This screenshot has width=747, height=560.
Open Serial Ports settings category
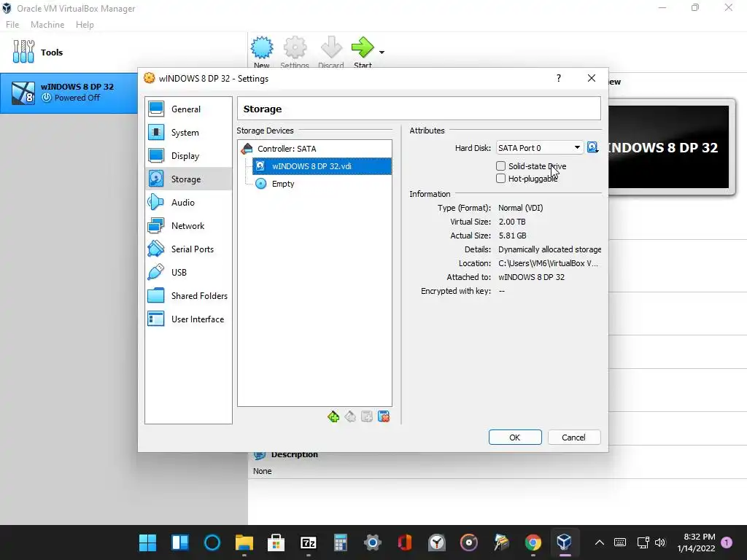pyautogui.click(x=188, y=249)
